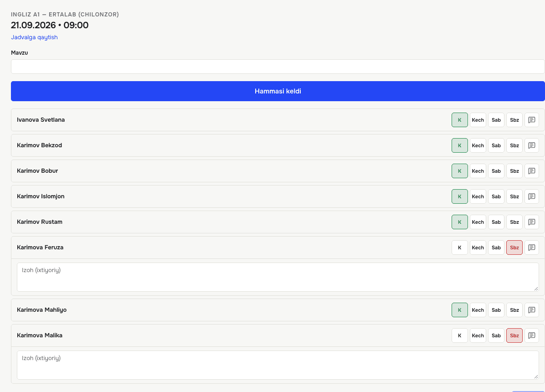Select Sbz for Karimova Malika
Viewport: 545px width, 392px height.
pos(514,335)
